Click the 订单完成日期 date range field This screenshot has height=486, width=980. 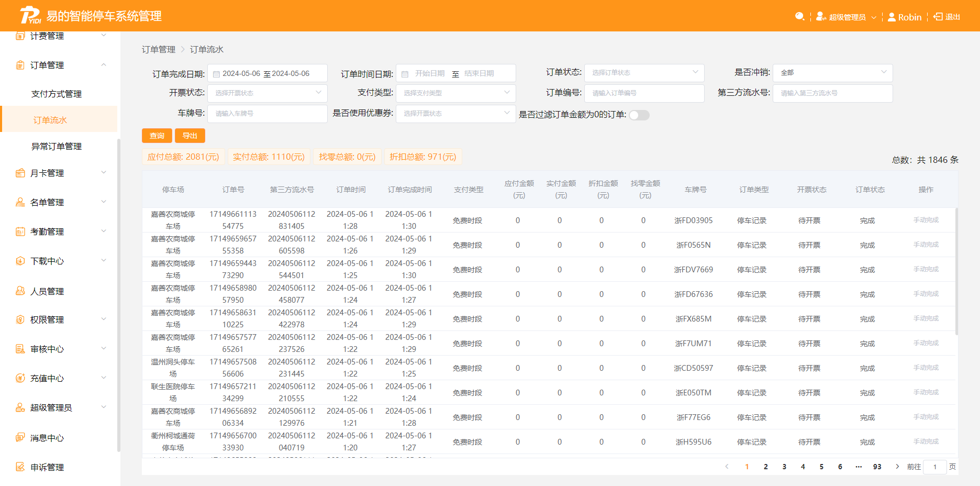(267, 73)
